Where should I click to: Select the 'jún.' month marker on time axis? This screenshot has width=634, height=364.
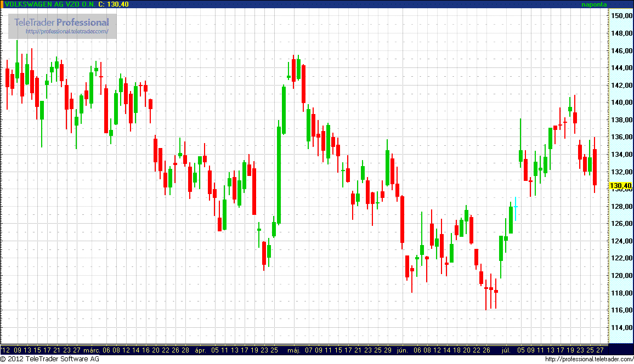403,350
